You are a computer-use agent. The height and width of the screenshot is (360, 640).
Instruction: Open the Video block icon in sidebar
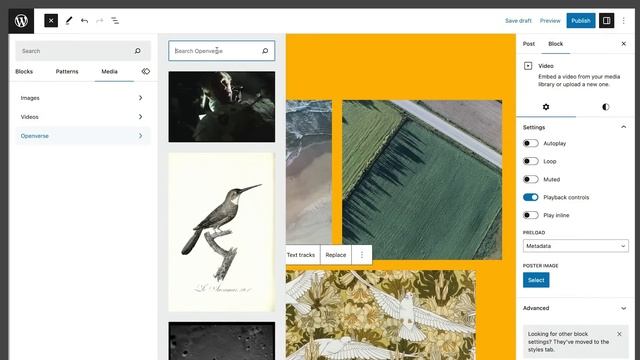click(x=528, y=66)
